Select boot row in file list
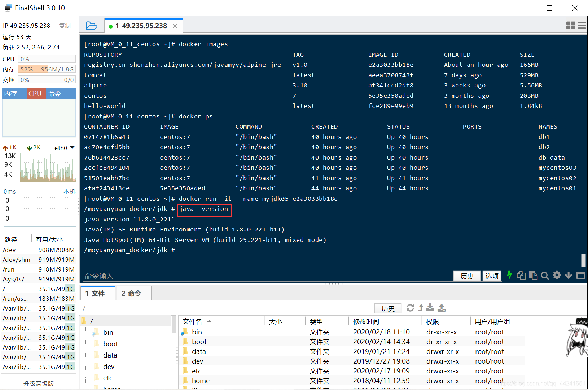 click(352, 342)
